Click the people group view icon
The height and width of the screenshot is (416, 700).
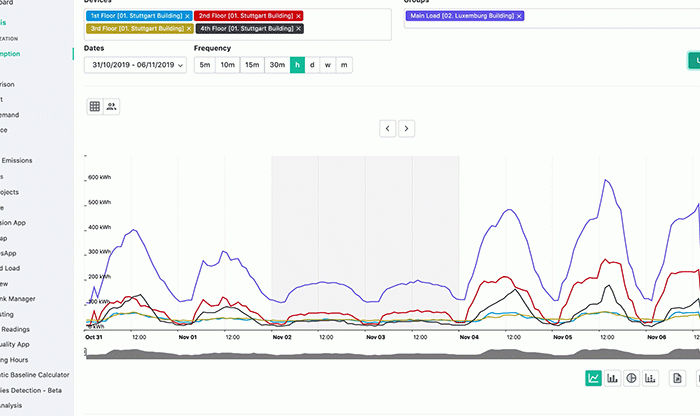112,106
